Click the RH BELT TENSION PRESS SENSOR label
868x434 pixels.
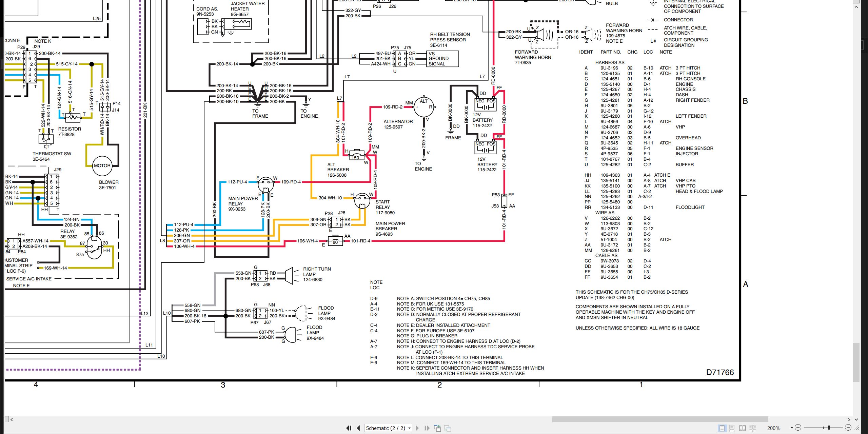(x=450, y=40)
